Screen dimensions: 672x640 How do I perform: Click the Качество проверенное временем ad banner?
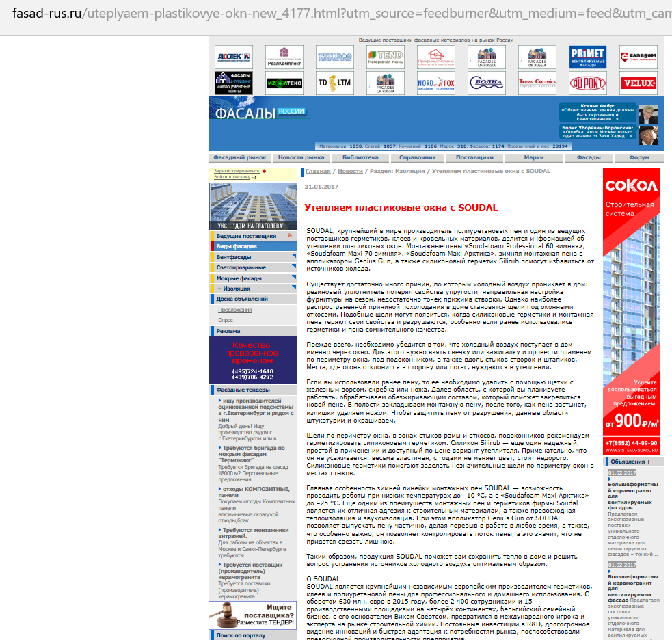click(253, 360)
